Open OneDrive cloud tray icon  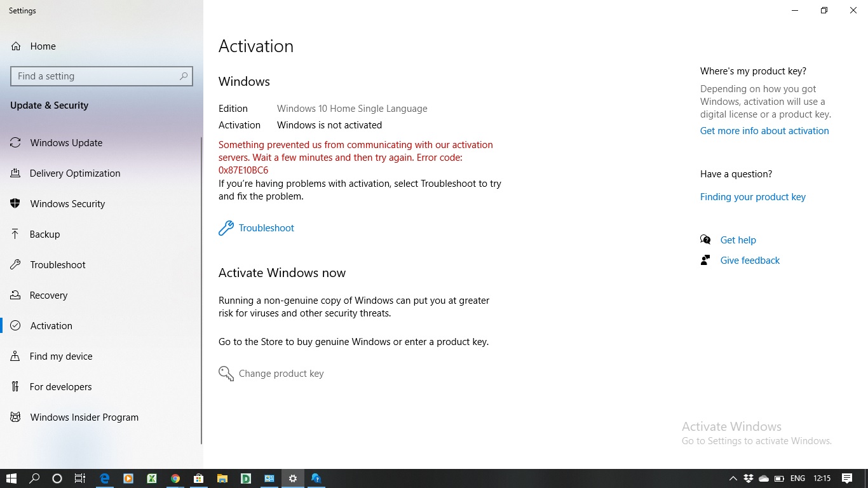[764, 478]
